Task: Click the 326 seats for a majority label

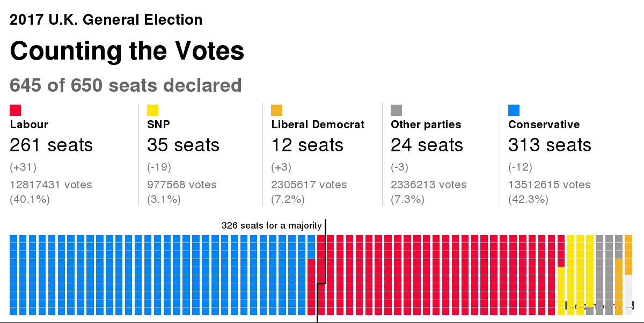Action: tap(272, 225)
